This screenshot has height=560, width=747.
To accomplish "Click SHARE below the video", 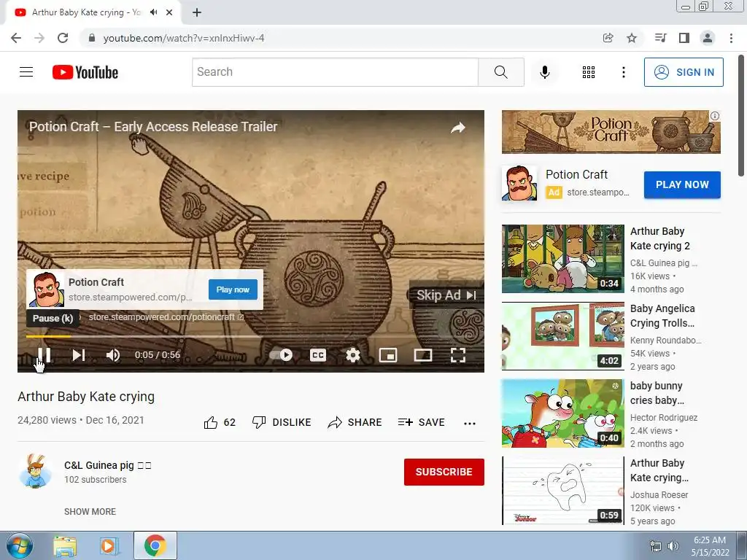I will [x=355, y=422].
